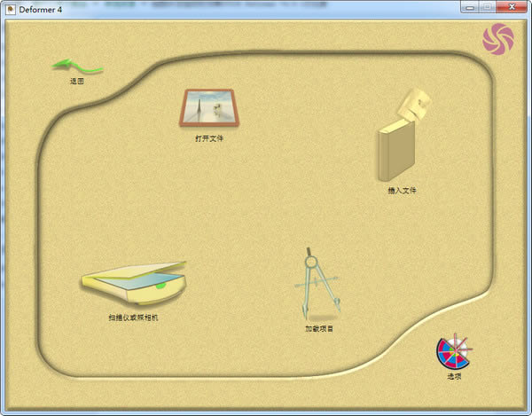Click the Deformer 4 title bar app icon
The width and height of the screenshot is (532, 416).
(9, 7)
